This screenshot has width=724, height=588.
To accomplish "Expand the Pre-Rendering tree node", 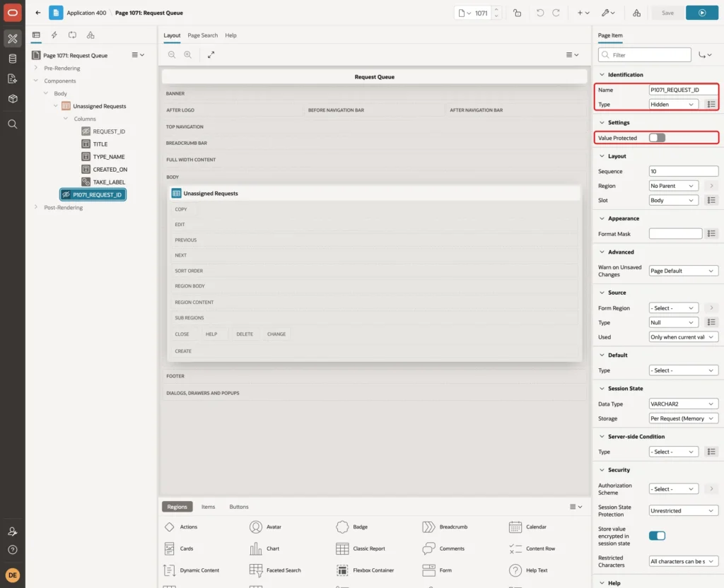I will (35, 68).
